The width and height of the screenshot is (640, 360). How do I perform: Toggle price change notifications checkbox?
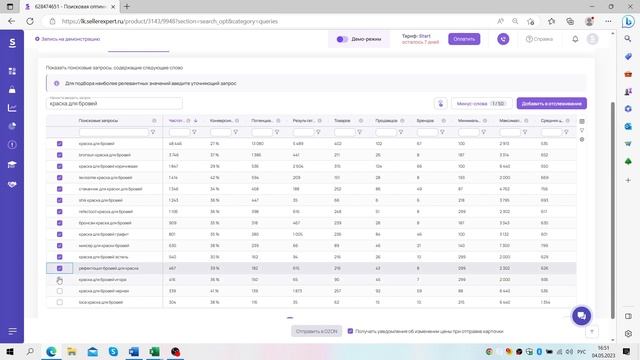[x=350, y=331]
